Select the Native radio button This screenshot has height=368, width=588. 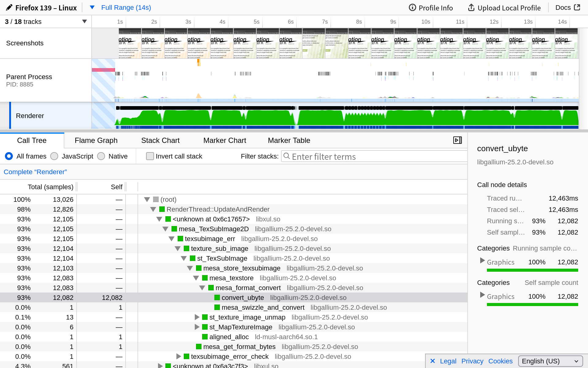(x=101, y=156)
